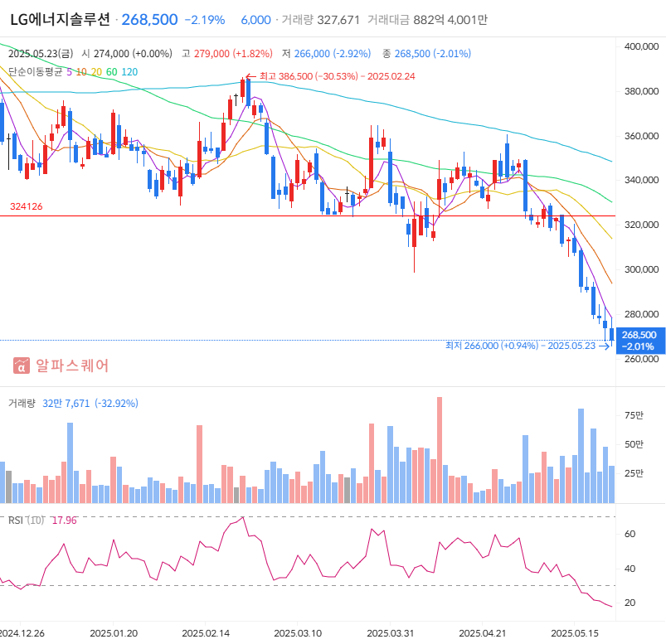
Task: Click the 380,000 price axis label
Action: pos(641,91)
